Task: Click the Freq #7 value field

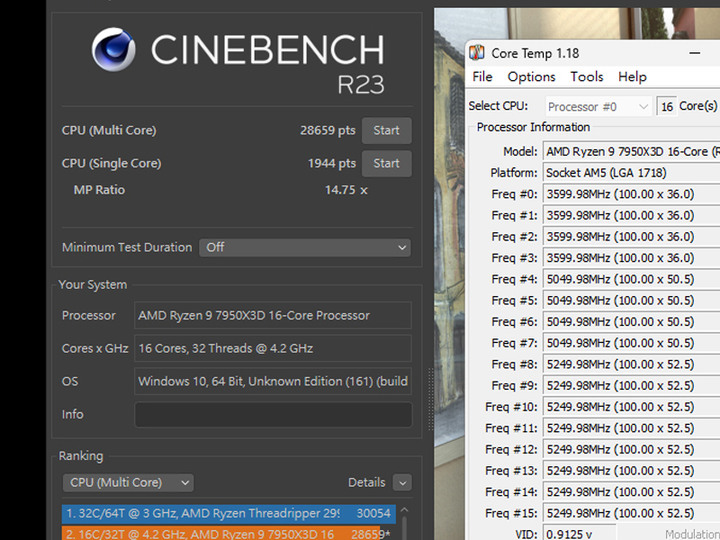Action: (632, 343)
